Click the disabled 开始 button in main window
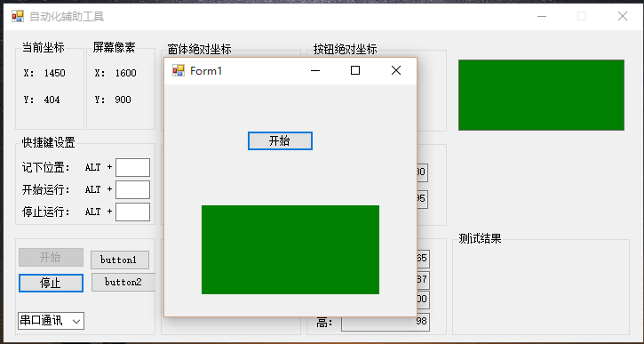 (x=51, y=257)
